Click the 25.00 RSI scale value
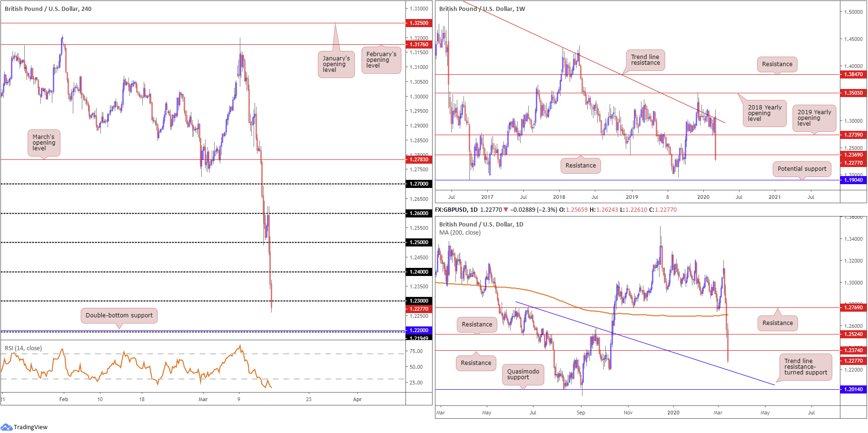868x433 pixels. coord(416,383)
